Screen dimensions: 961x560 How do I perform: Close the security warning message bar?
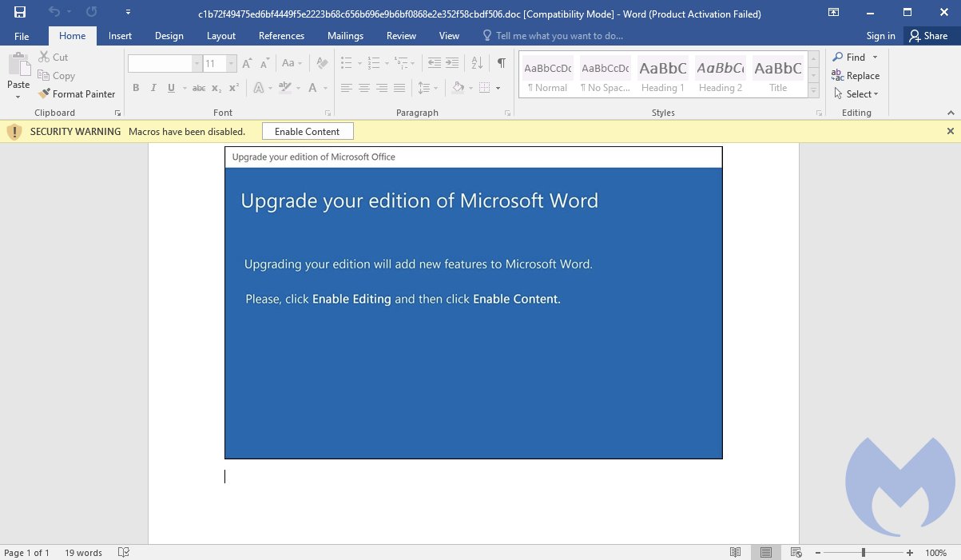pyautogui.click(x=951, y=131)
